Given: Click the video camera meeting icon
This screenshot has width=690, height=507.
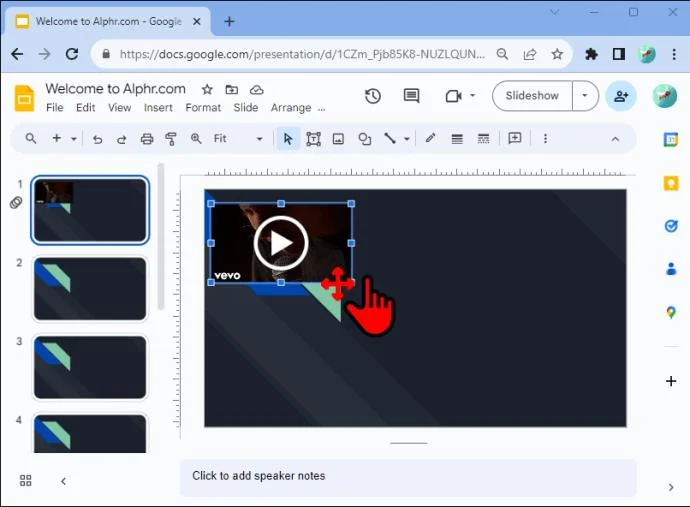Looking at the screenshot, I should (x=453, y=96).
